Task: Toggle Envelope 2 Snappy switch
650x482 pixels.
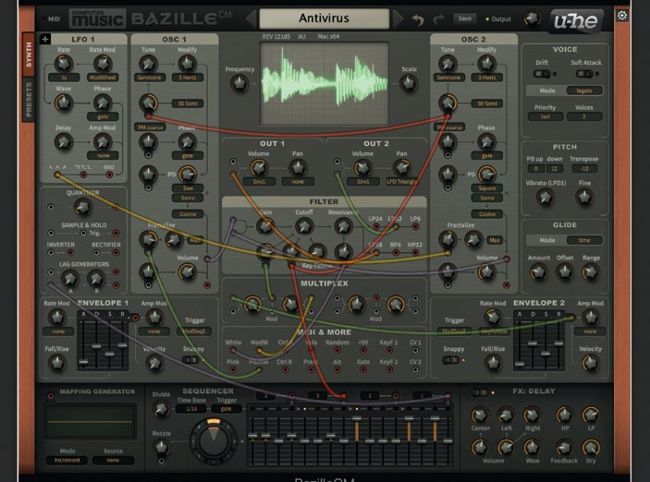Action: click(451, 360)
